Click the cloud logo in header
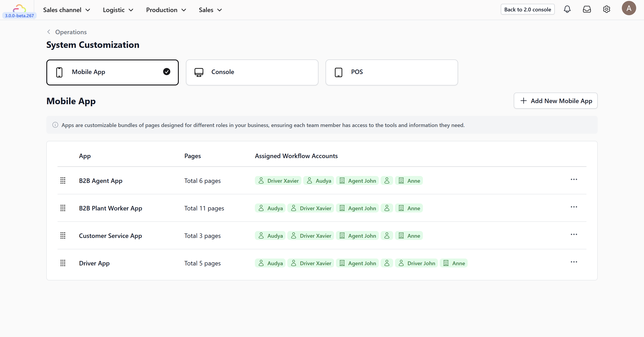This screenshot has height=337, width=644. 19,8
